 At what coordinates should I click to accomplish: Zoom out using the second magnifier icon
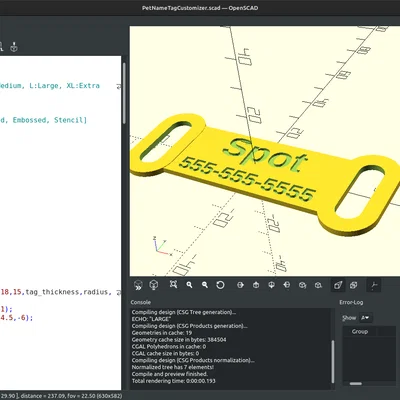point(205,285)
